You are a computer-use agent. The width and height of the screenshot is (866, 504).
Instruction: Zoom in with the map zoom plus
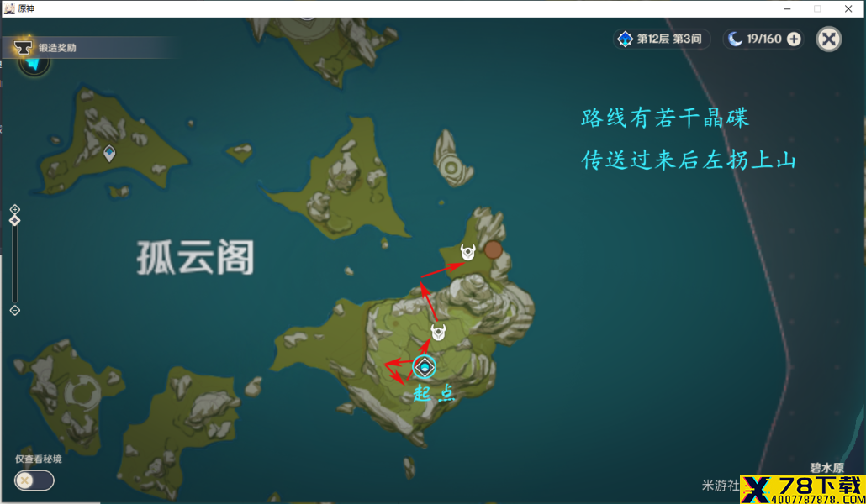point(15,209)
